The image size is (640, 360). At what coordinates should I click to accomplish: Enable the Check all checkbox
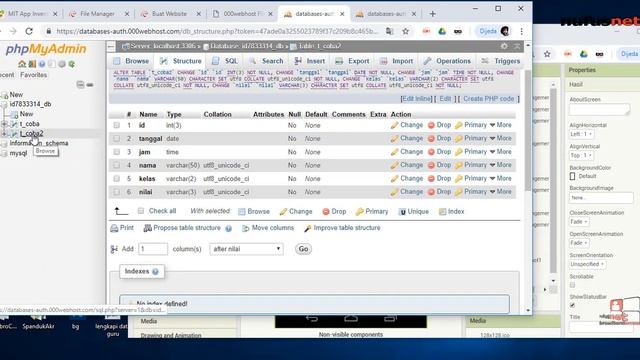pos(141,211)
